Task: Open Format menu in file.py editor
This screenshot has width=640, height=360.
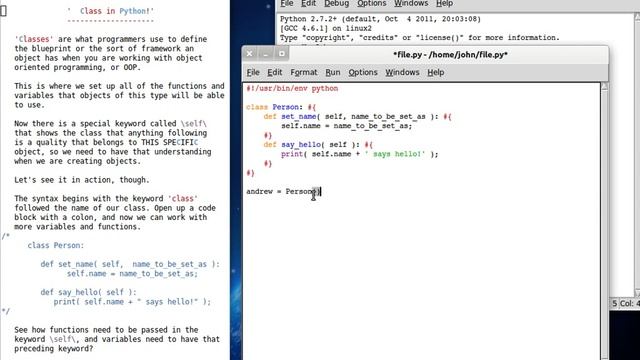Action: click(304, 72)
